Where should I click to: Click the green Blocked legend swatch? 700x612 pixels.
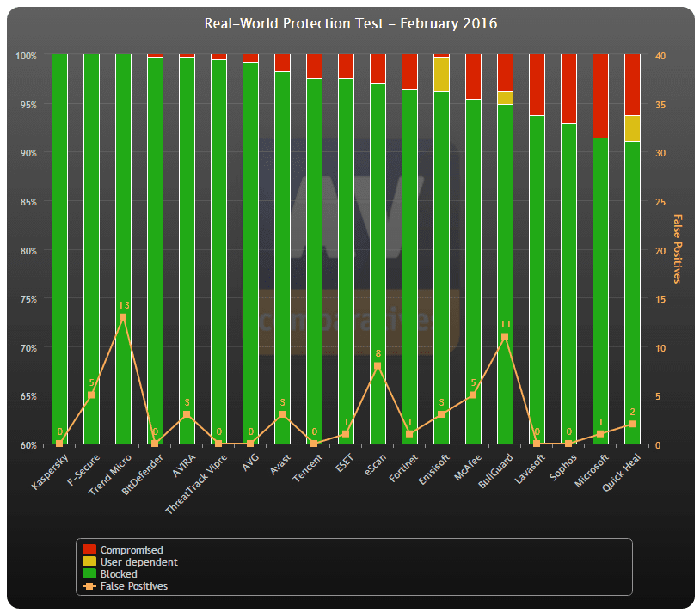point(89,573)
